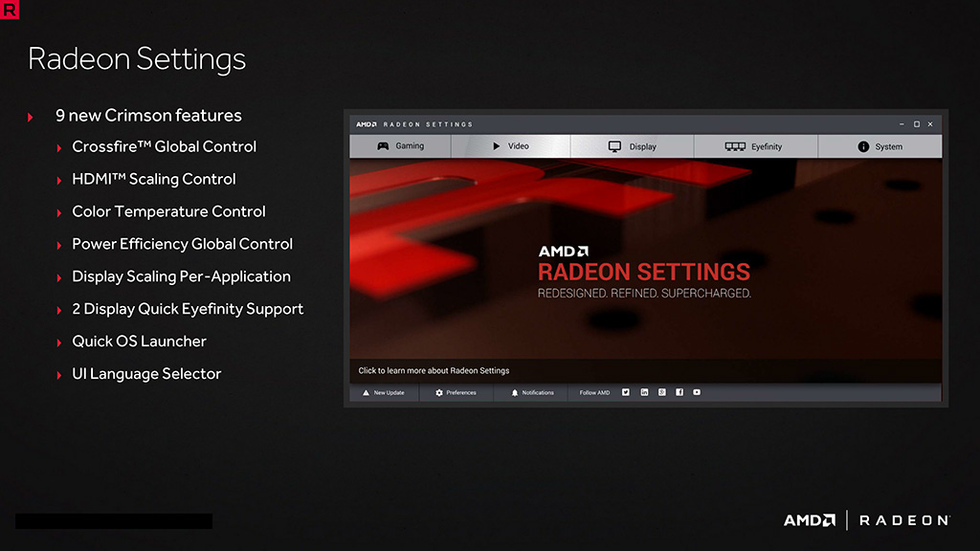Visit AMD's Facebook via icon
This screenshot has height=551, width=980.
(679, 392)
